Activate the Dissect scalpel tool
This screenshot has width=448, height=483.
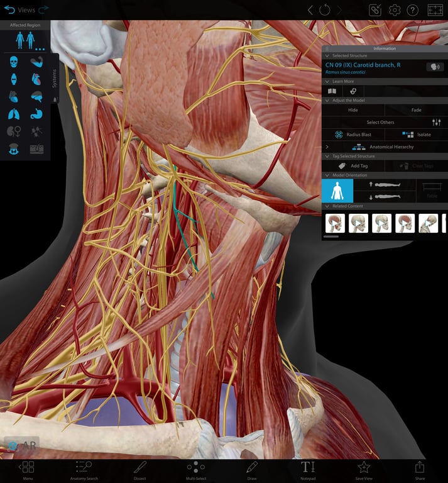tap(140, 470)
